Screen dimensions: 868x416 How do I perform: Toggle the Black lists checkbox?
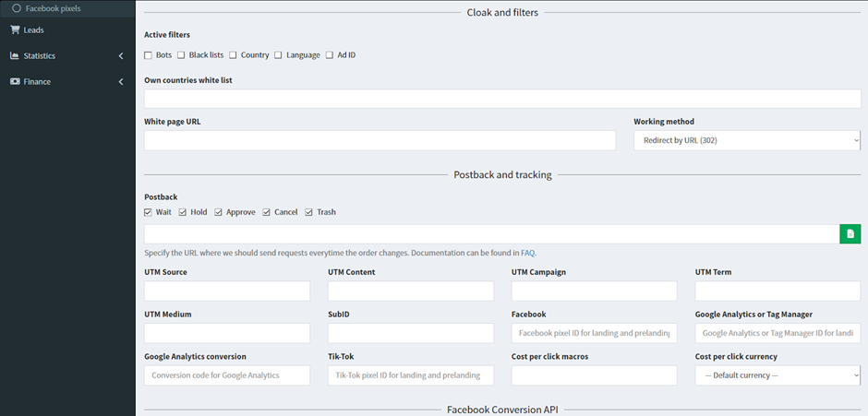pos(181,55)
